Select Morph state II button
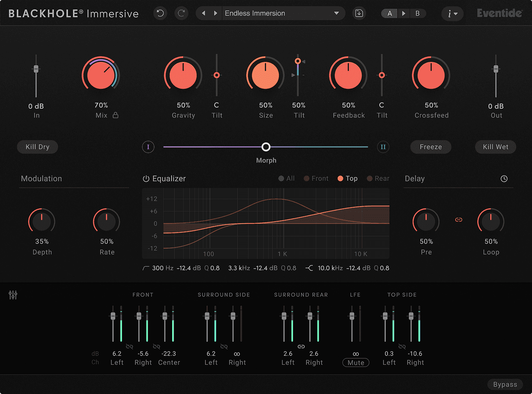This screenshot has width=532, height=394. coord(383,147)
